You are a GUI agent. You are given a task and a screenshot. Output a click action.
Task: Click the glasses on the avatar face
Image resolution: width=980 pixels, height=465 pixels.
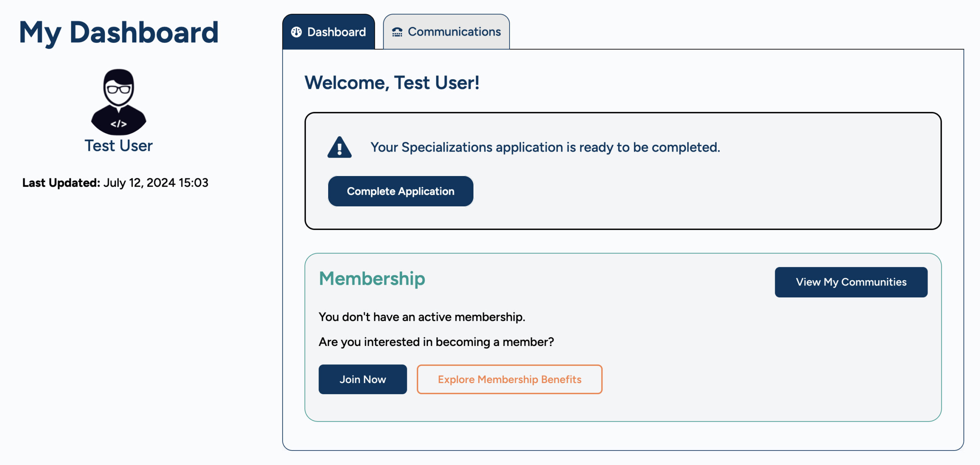tap(119, 90)
